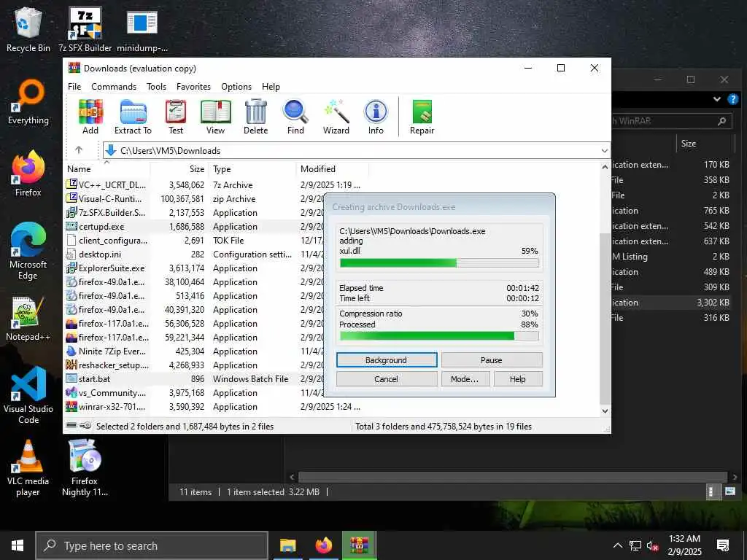747x560 pixels.
Task: Click the Delete trash can icon
Action: point(256,117)
